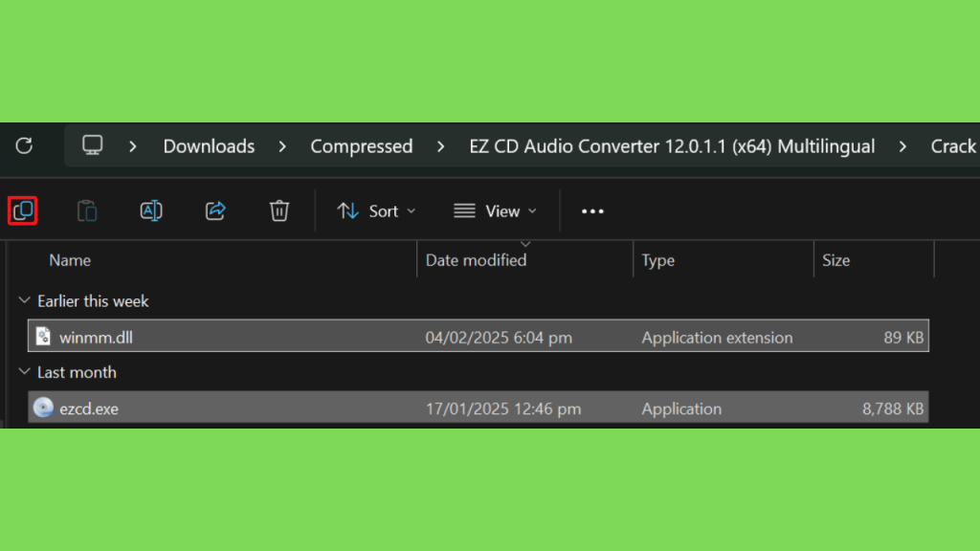Go to Downloads in breadcrumb
The image size is (980, 551).
[x=209, y=146]
